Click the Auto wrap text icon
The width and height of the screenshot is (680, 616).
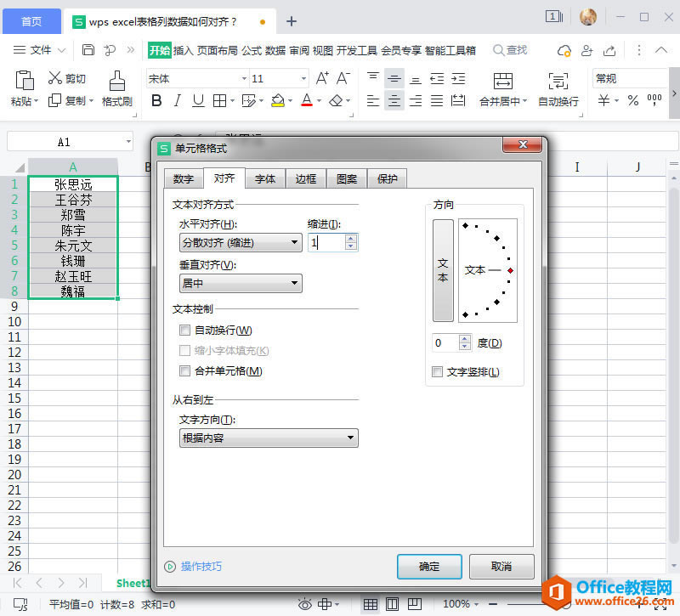(x=558, y=81)
